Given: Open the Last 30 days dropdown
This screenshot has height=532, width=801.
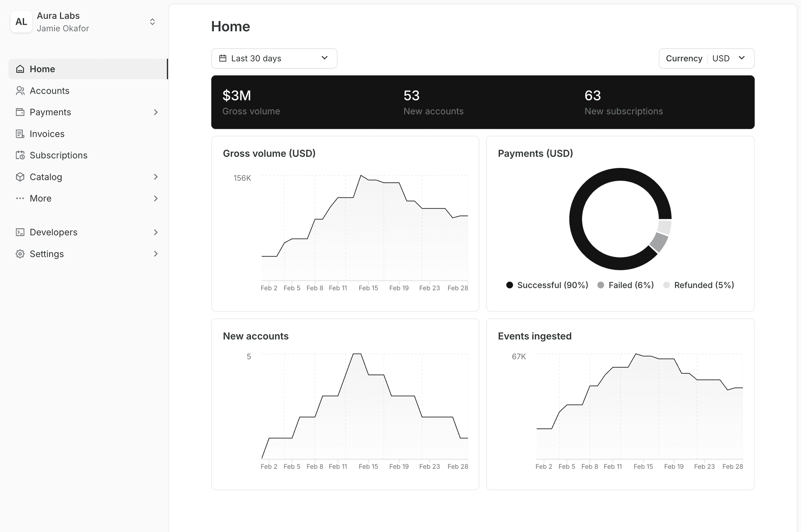Looking at the screenshot, I should 274,58.
